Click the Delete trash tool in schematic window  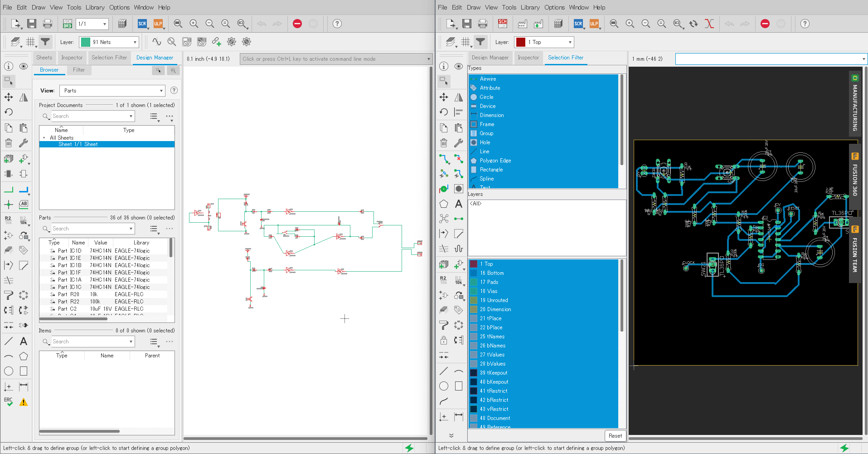[9, 143]
